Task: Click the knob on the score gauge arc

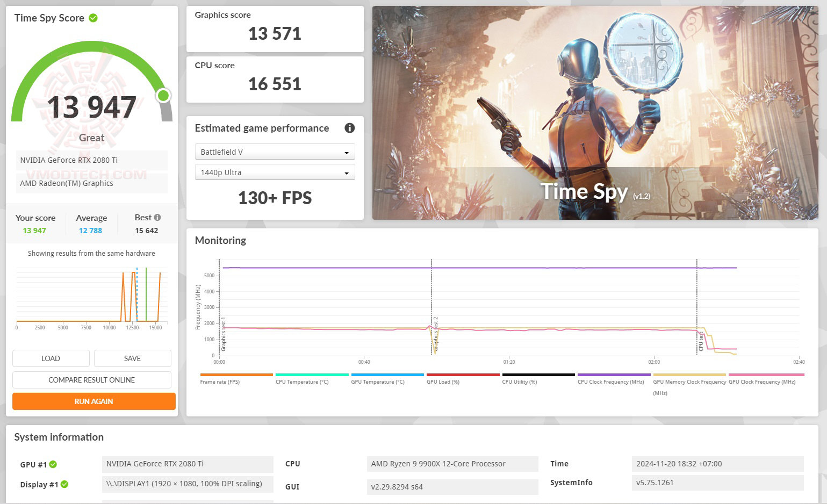Action: coord(163,95)
